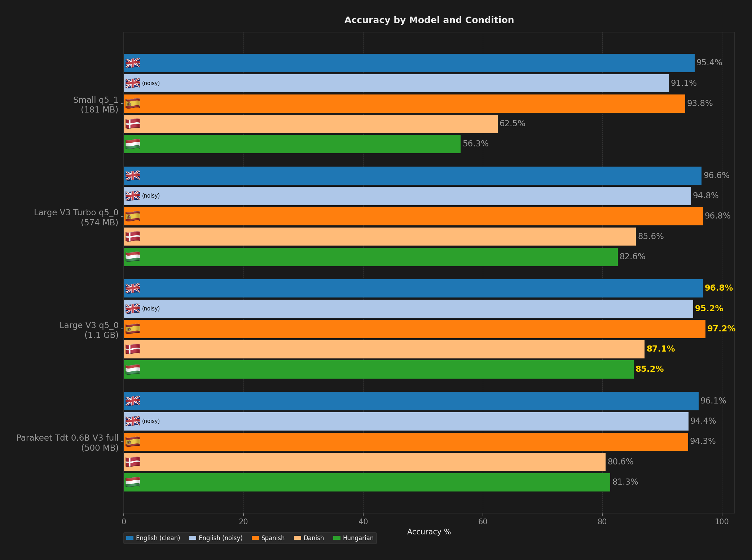
Task: Click the Hungarian flag in Large V3 Turbo group
Action: (133, 257)
